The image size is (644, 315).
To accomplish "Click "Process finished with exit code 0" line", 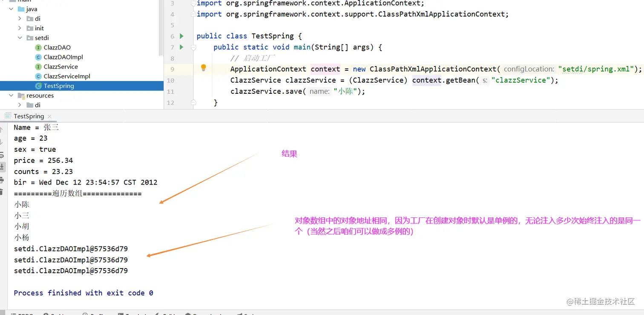I will [x=83, y=293].
